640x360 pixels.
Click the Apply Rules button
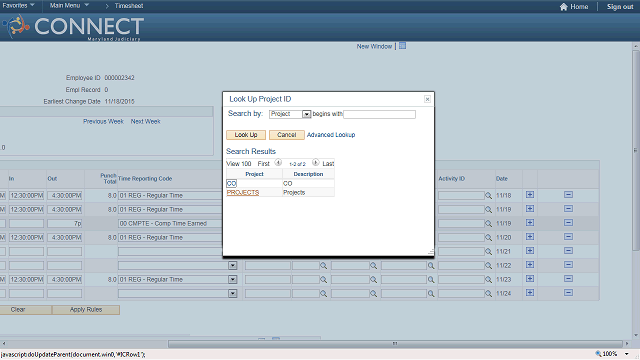[86, 310]
